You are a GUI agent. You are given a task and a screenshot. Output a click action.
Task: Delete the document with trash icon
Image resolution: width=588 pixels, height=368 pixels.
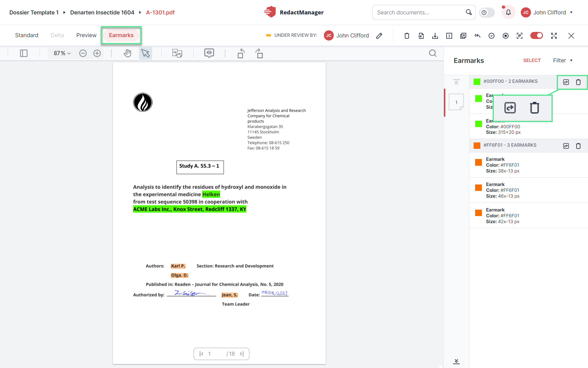(x=407, y=36)
